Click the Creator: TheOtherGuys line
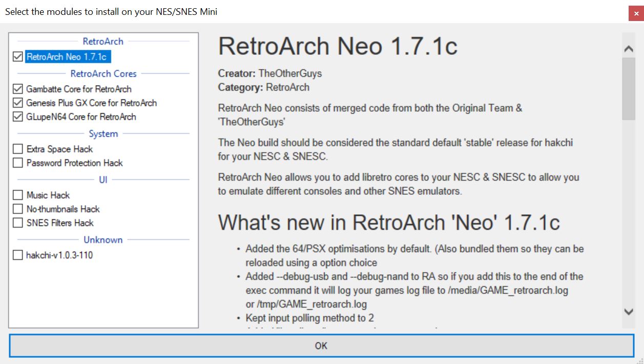Screen dimensions: 644x364 270,73
